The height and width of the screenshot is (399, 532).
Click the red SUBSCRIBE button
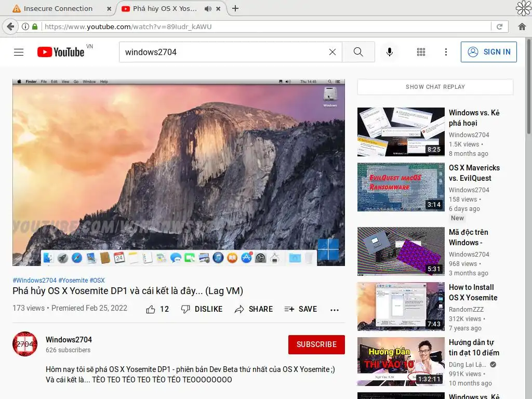[x=316, y=344]
